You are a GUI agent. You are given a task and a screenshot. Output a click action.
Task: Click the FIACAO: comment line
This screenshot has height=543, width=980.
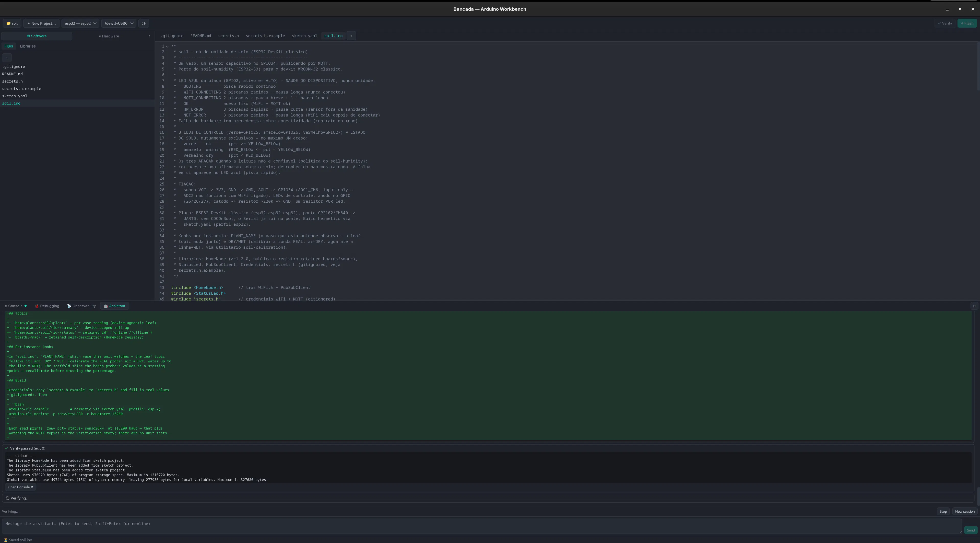(184, 184)
